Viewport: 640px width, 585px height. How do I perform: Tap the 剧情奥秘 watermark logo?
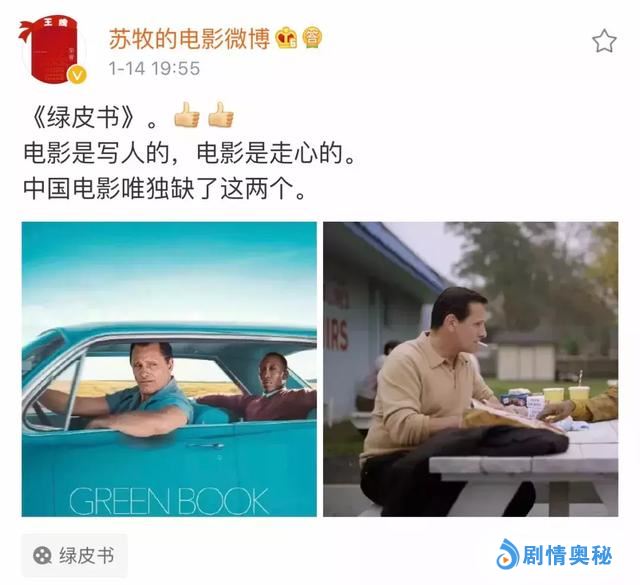507,554
